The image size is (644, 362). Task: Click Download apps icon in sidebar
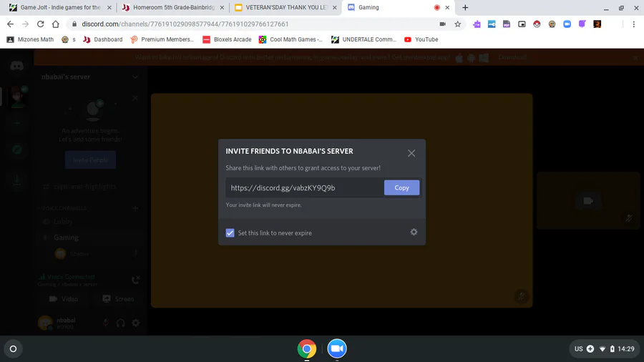click(17, 180)
